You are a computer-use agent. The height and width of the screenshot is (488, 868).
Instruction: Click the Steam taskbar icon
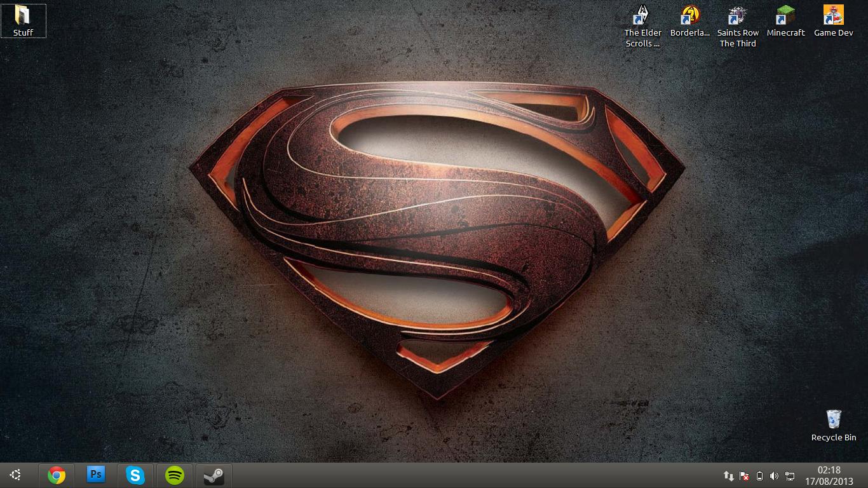pyautogui.click(x=214, y=475)
